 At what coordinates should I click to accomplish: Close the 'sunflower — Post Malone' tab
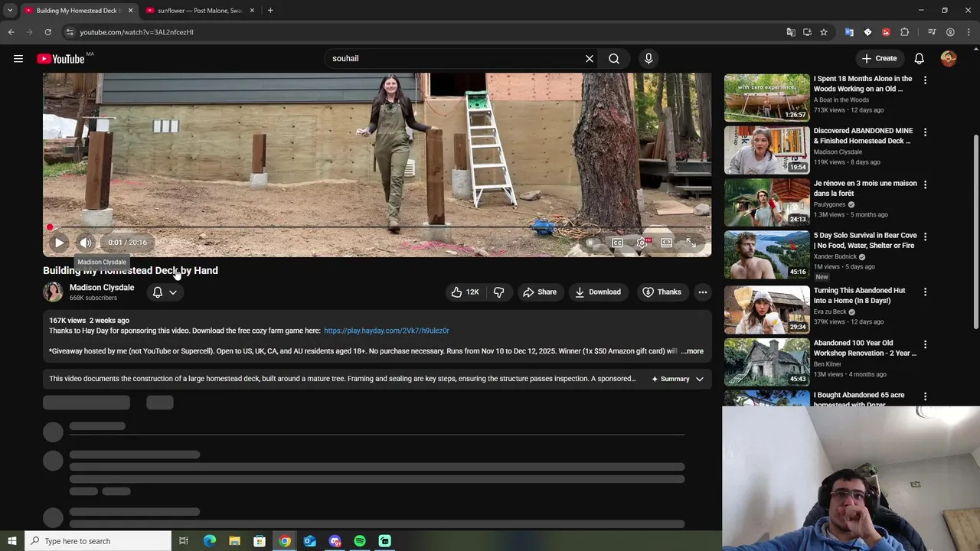point(251,11)
